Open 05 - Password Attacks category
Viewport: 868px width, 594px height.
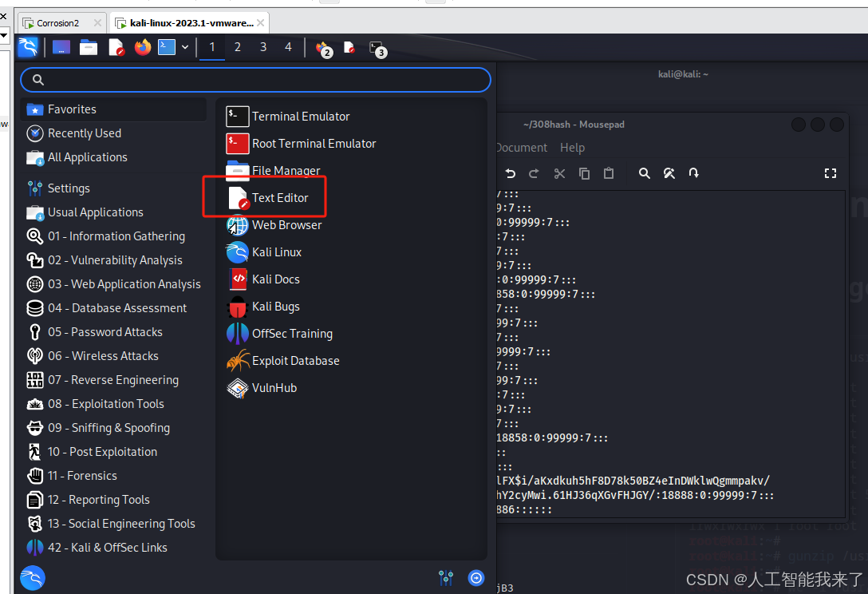click(113, 332)
